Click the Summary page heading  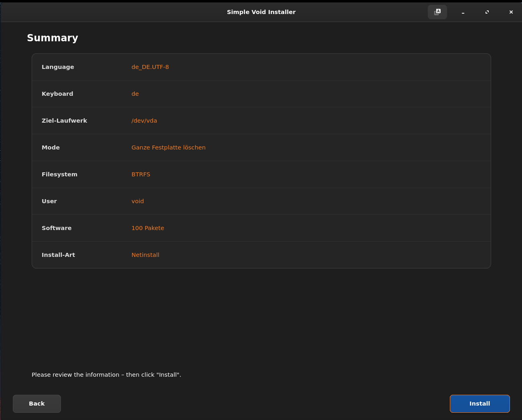tap(53, 38)
